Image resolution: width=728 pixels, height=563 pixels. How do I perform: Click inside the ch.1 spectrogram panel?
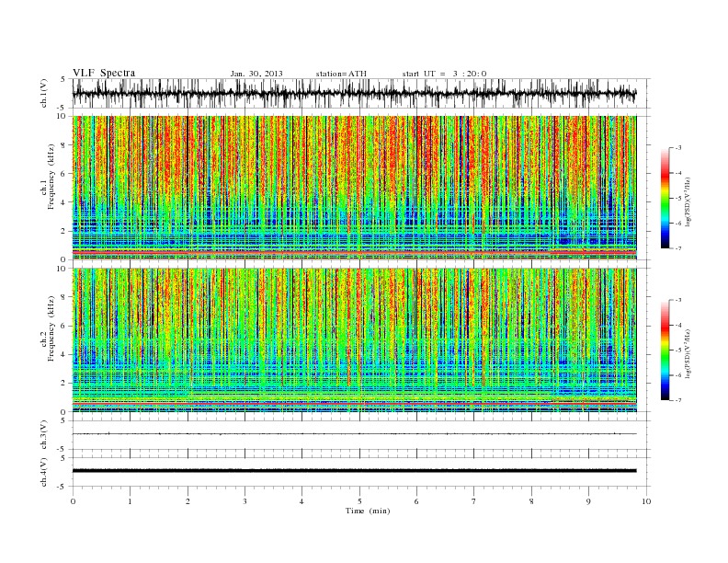click(x=354, y=188)
